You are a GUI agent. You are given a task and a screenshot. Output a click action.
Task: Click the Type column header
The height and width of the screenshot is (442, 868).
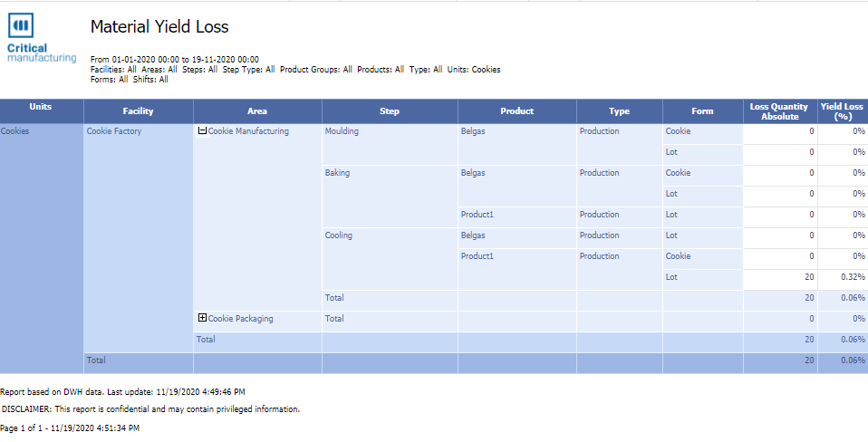pyautogui.click(x=620, y=111)
